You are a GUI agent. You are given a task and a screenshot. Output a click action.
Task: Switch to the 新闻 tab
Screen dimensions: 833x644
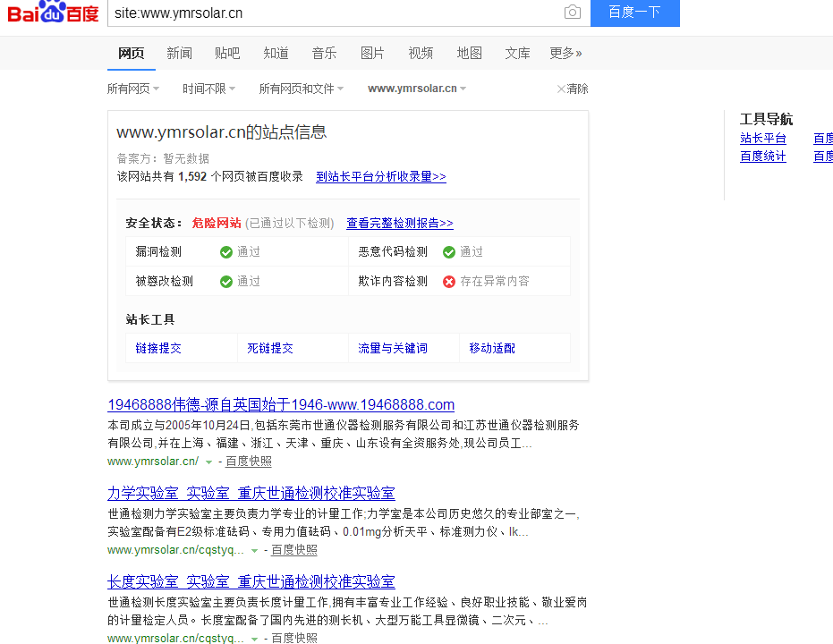click(x=179, y=53)
